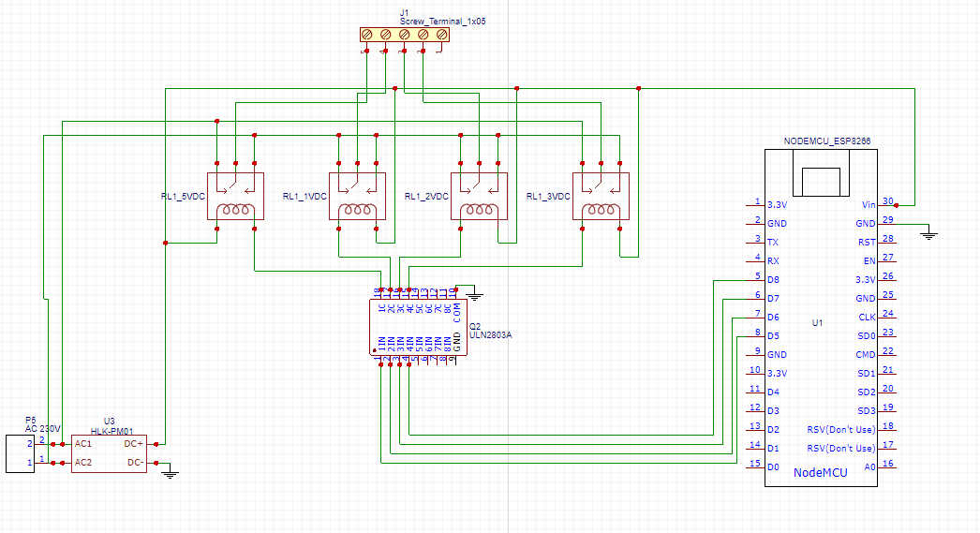The image size is (980, 533).
Task: Select the NodeMCU ESP8266 board body
Action: pyautogui.click(x=822, y=318)
